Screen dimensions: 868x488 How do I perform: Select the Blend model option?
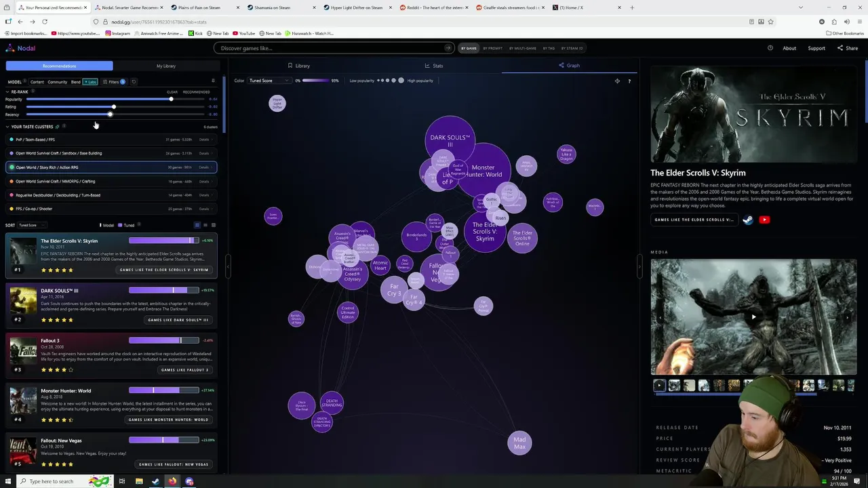click(76, 82)
